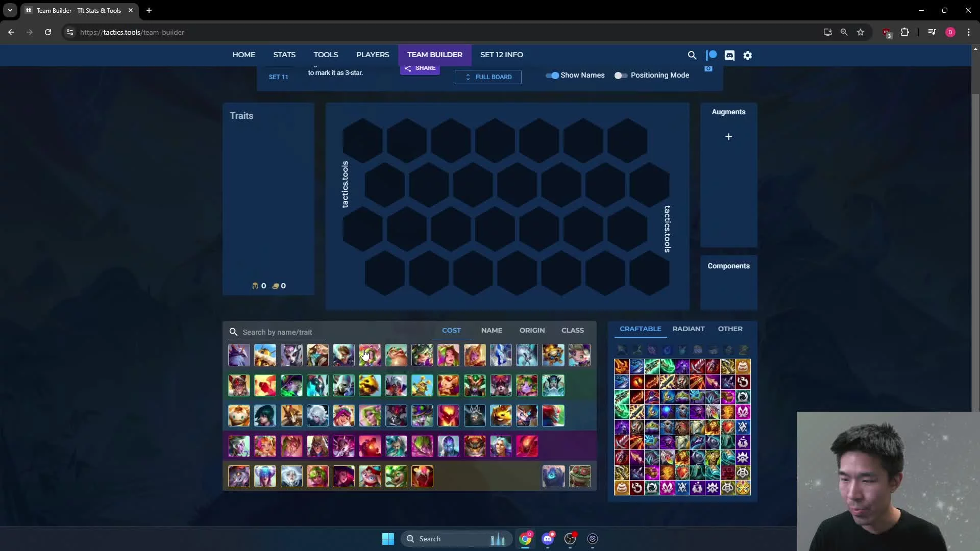
Task: Select the Zoe champion portrait
Action: pyautogui.click(x=579, y=355)
